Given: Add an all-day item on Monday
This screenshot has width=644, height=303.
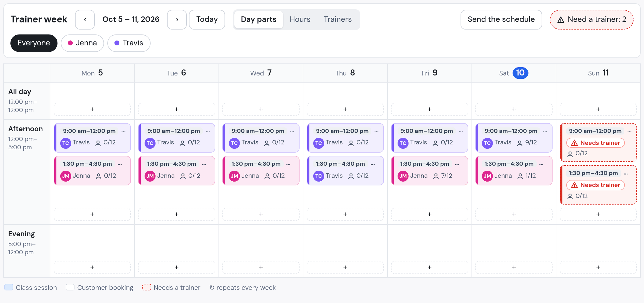Looking at the screenshot, I should (x=92, y=109).
